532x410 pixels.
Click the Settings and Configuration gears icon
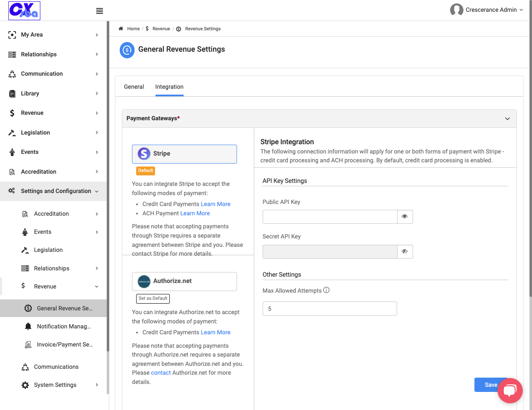12,191
